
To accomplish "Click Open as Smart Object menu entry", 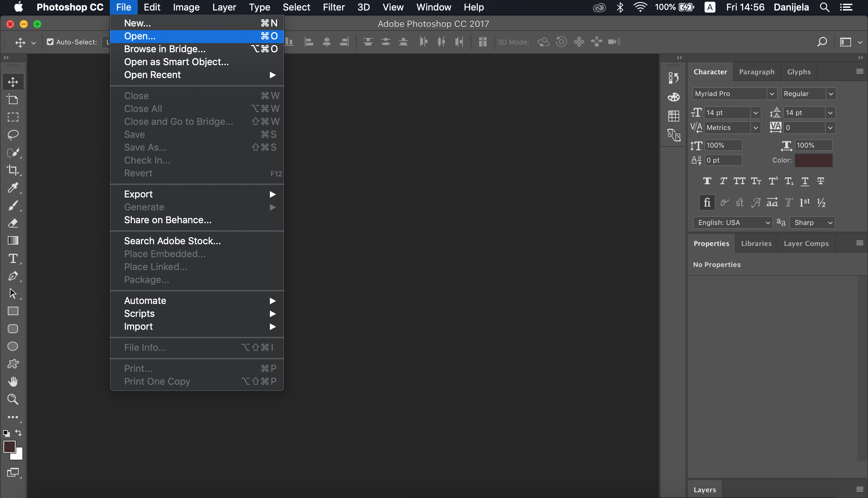I will (176, 62).
